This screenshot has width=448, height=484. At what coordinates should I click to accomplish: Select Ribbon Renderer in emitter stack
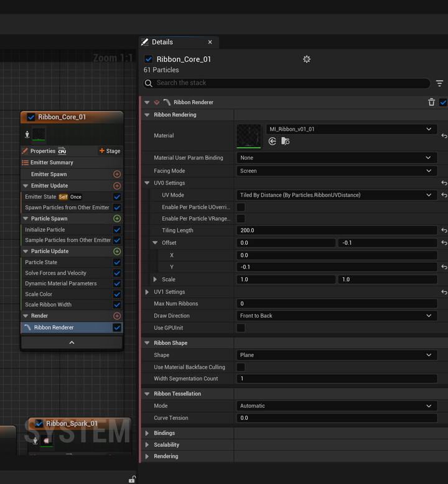[x=72, y=328]
